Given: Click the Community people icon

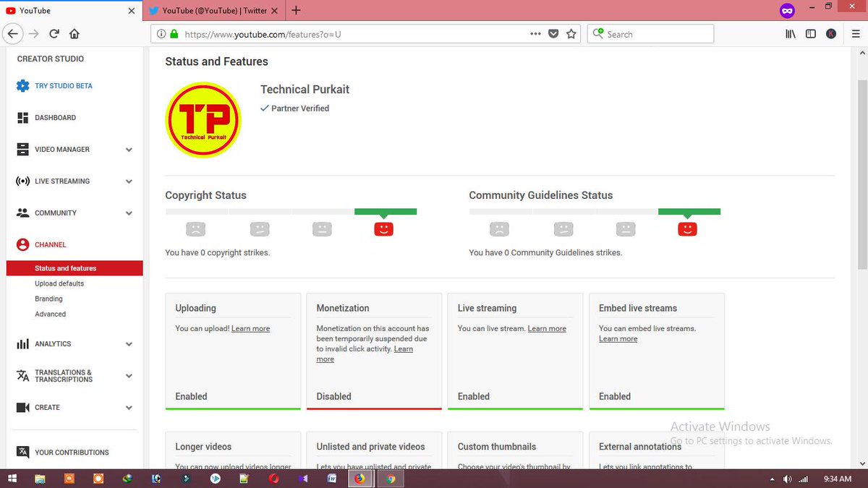Looking at the screenshot, I should click(22, 213).
